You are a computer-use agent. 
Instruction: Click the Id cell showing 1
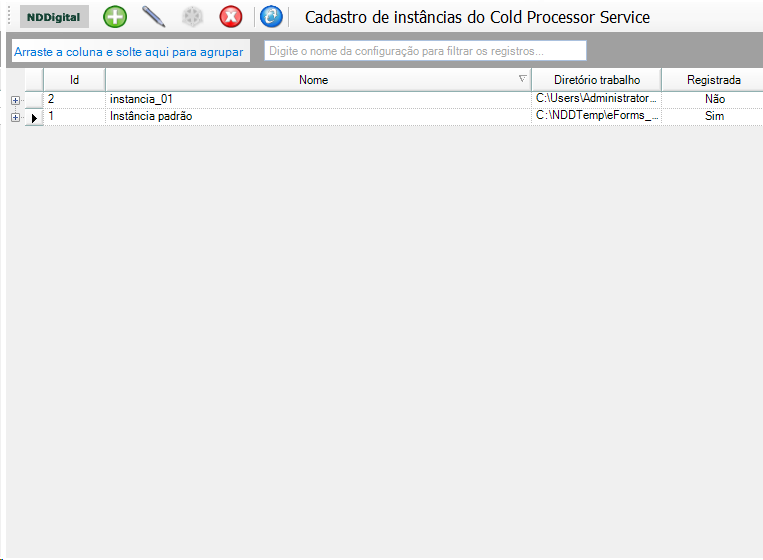(x=74, y=117)
